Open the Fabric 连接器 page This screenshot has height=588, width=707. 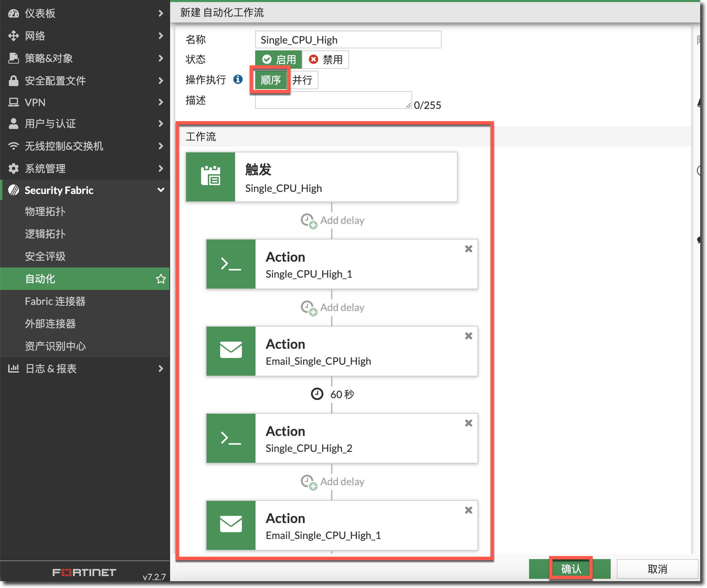tap(55, 301)
